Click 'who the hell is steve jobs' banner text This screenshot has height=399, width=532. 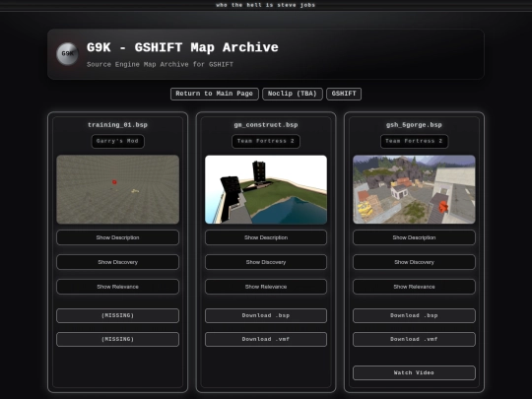click(266, 5)
